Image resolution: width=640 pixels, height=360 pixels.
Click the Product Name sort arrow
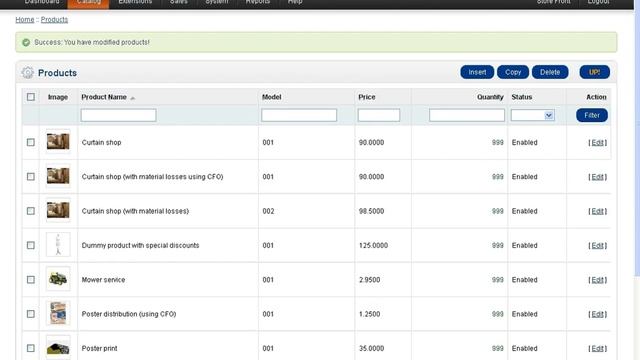pos(133,98)
